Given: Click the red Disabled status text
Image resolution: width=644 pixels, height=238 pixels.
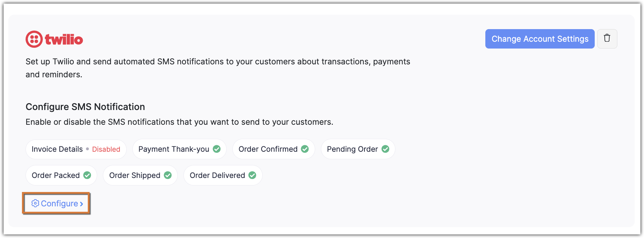Looking at the screenshot, I should 106,149.
